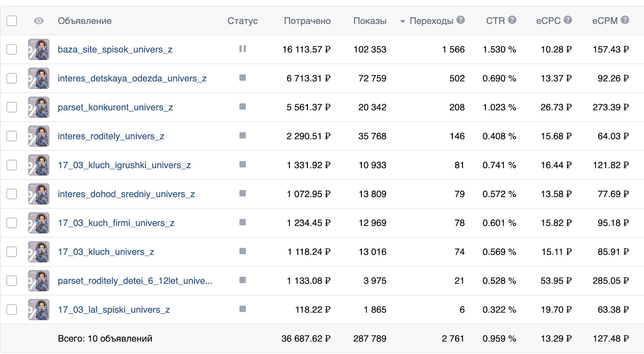The width and height of the screenshot is (644, 354).
Task: Tick the checkbox for 17_03_kluch_univers_z
Action: click(12, 252)
